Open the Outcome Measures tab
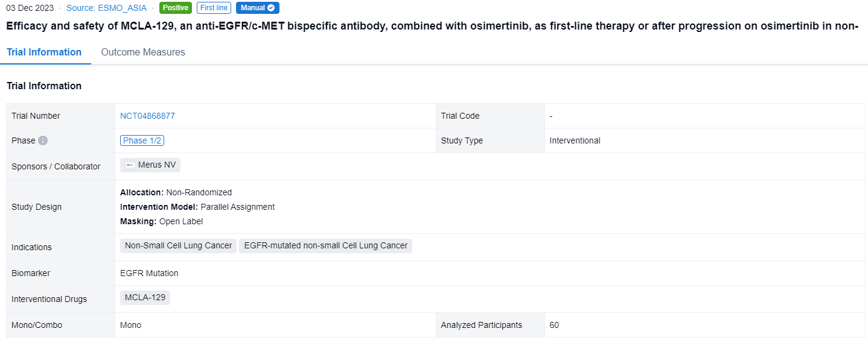This screenshot has height=340, width=868. pyautogui.click(x=143, y=52)
